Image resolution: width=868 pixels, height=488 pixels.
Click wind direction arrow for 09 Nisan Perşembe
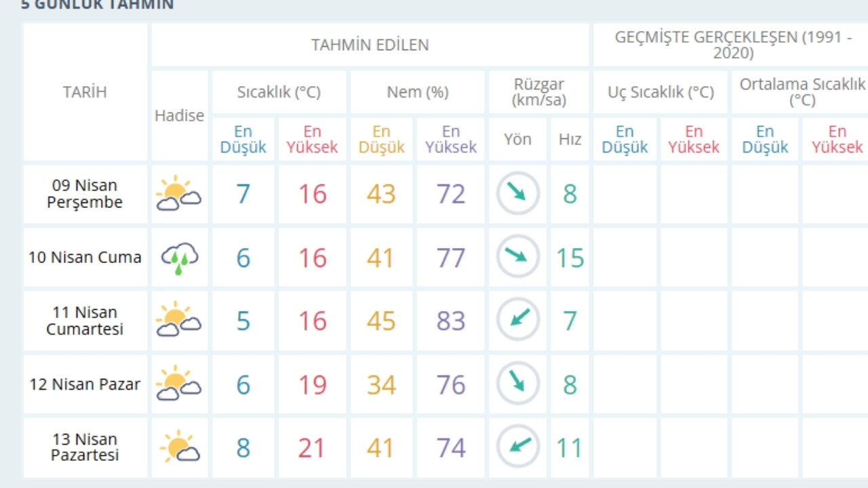coord(517,194)
